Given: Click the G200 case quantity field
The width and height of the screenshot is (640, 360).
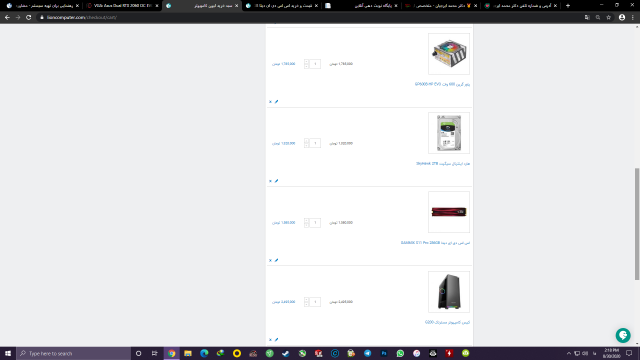Looking at the screenshot, I should point(315,302).
